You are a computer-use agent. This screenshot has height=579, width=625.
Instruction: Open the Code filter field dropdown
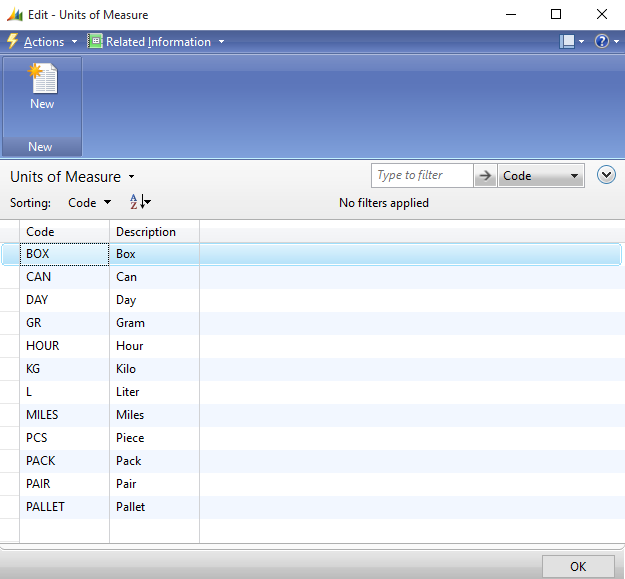(x=541, y=175)
